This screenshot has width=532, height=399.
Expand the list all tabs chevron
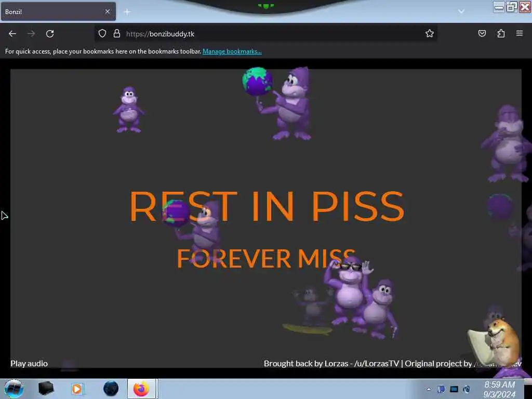(x=461, y=11)
